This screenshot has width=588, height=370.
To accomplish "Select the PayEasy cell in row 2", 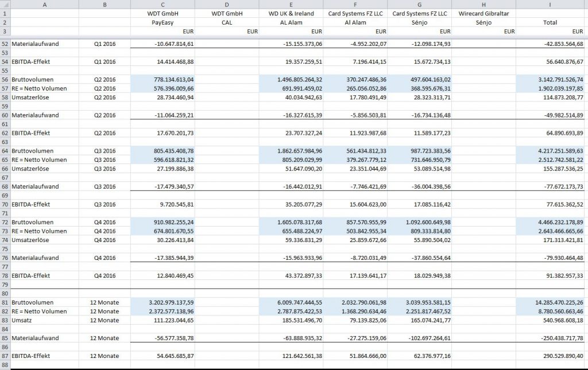I will click(x=163, y=22).
